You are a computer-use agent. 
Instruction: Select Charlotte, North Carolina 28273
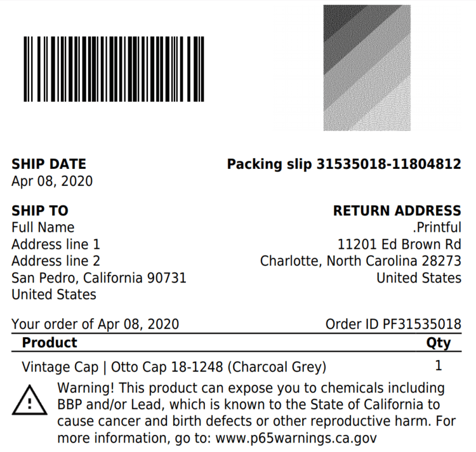click(360, 261)
